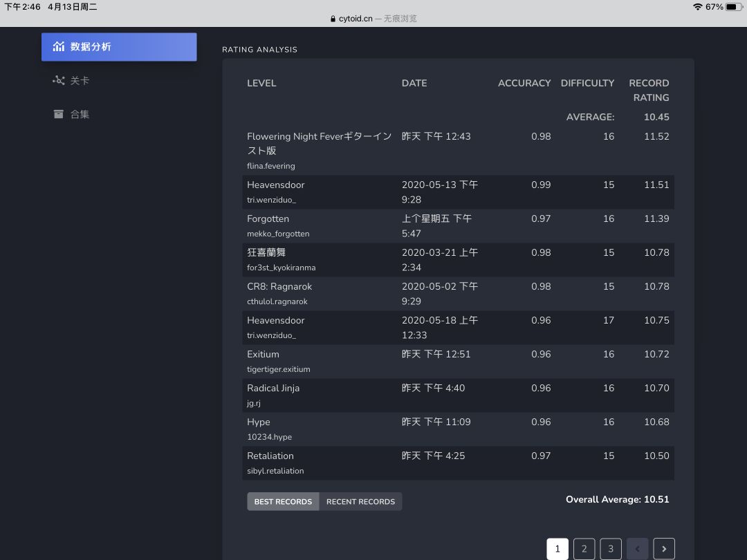Open the 合集 collections archive icon
The width and height of the screenshot is (747, 560).
pyautogui.click(x=59, y=114)
